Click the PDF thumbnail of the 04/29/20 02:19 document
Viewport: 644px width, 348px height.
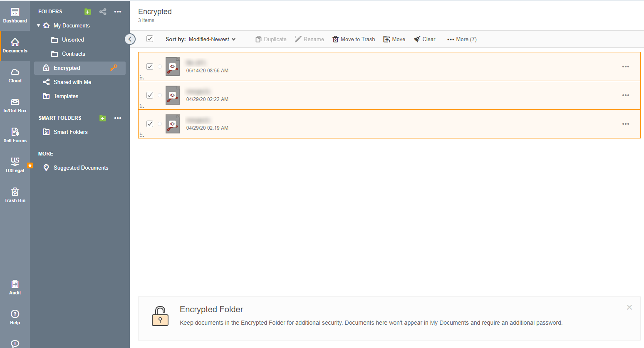coord(173,124)
